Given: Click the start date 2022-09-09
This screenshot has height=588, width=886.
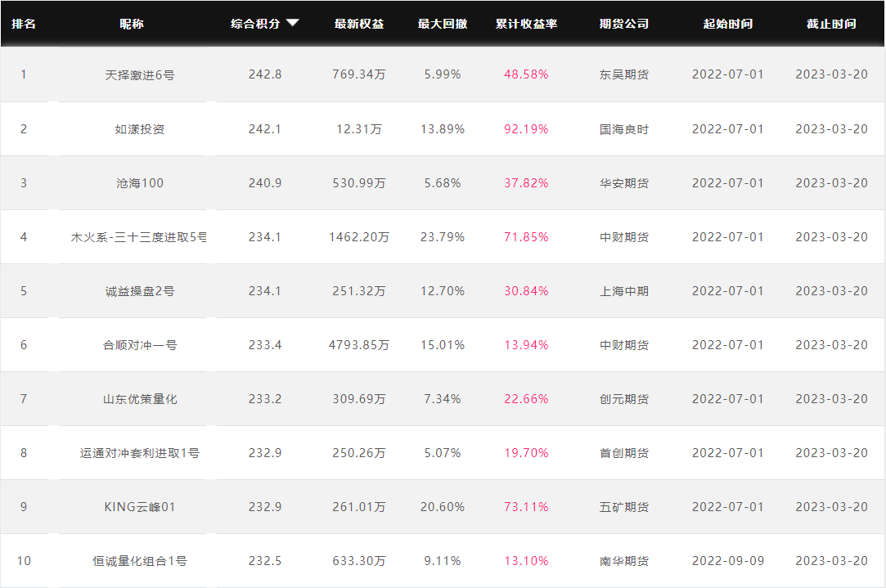Looking at the screenshot, I should 728,561.
